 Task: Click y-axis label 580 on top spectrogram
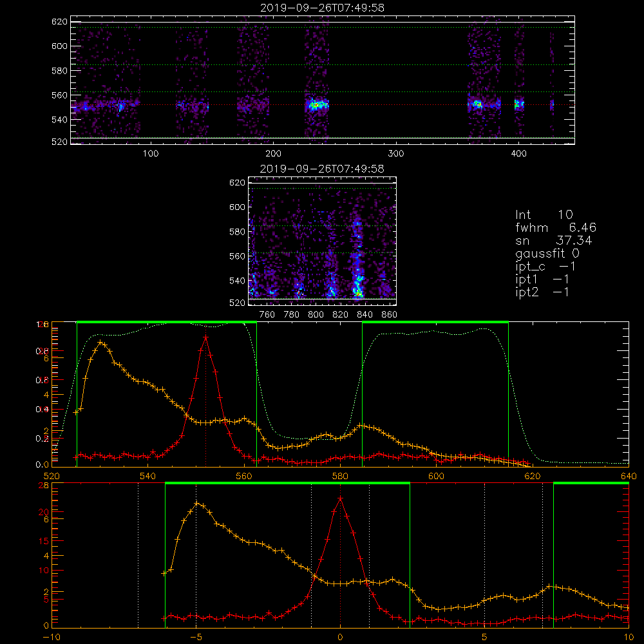59,71
